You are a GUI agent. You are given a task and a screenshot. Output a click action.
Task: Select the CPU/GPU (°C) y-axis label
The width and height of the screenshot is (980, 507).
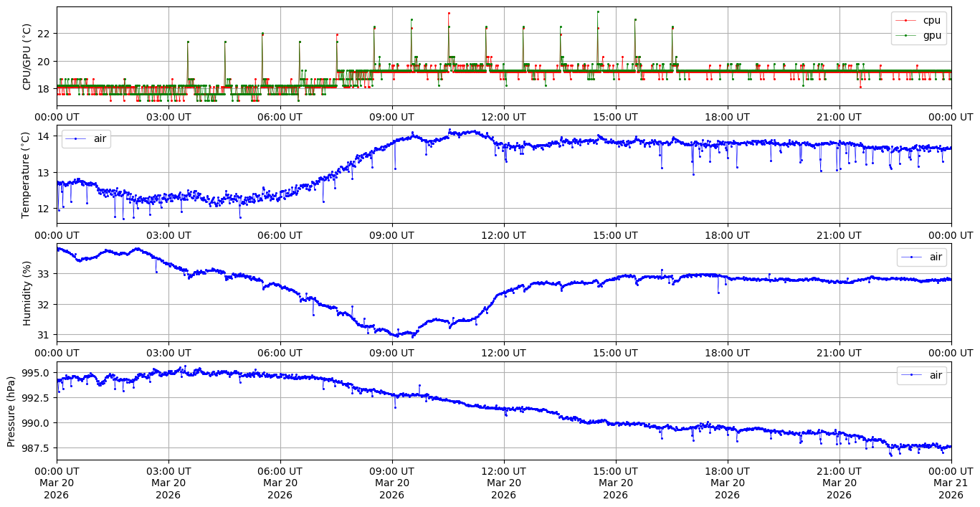[x=27, y=57]
